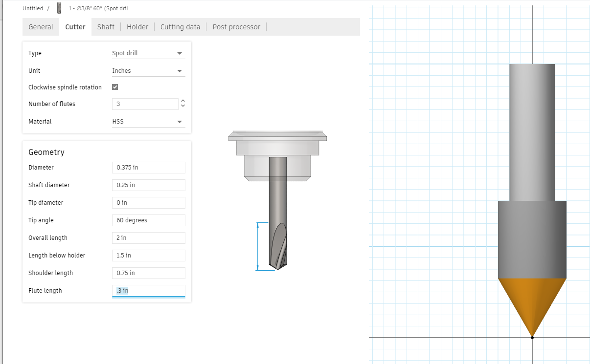Click the Shaft diameter field 0.25 in
The width and height of the screenshot is (590, 364).
149,185
